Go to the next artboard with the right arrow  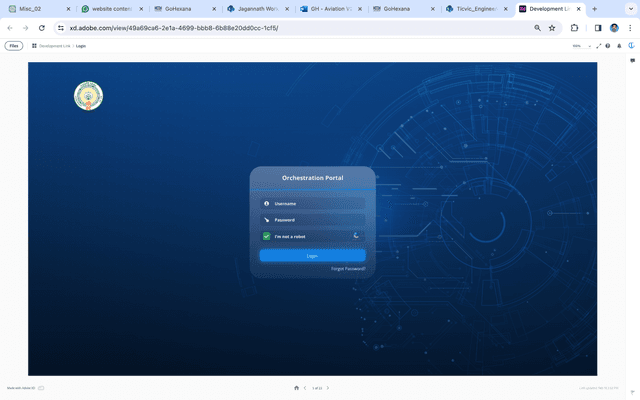(x=328, y=388)
